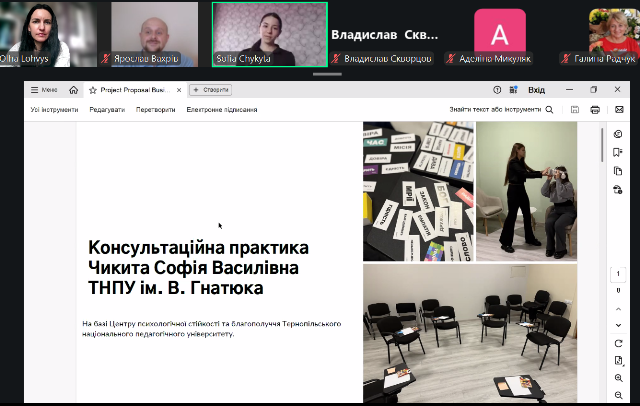Viewport: 640px width, 406px height.
Task: Restore down the Acrobat window
Action: click(x=593, y=90)
